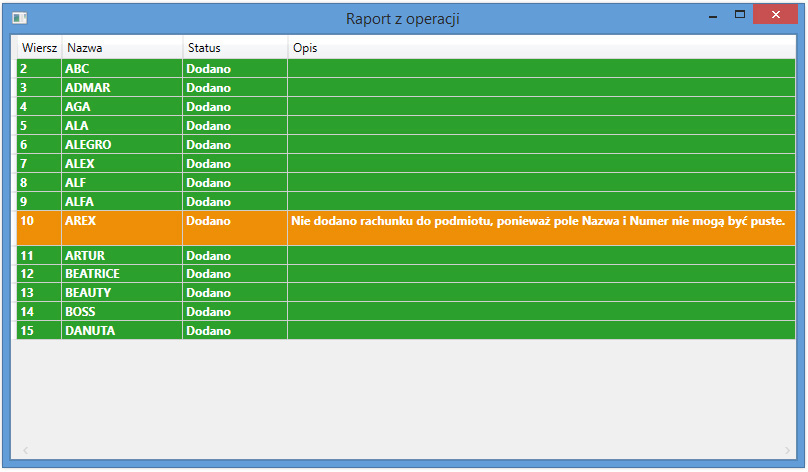Image resolution: width=808 pixels, height=472 pixels.
Task: Click the horizontal scrollbar left arrow
Action: tap(26, 451)
